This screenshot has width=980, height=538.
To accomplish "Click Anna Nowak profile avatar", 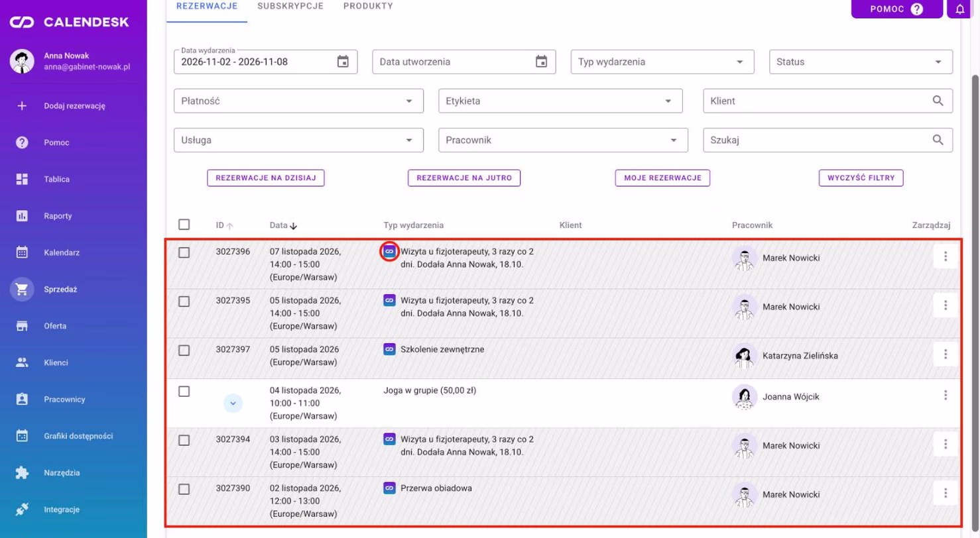I will pyautogui.click(x=22, y=62).
